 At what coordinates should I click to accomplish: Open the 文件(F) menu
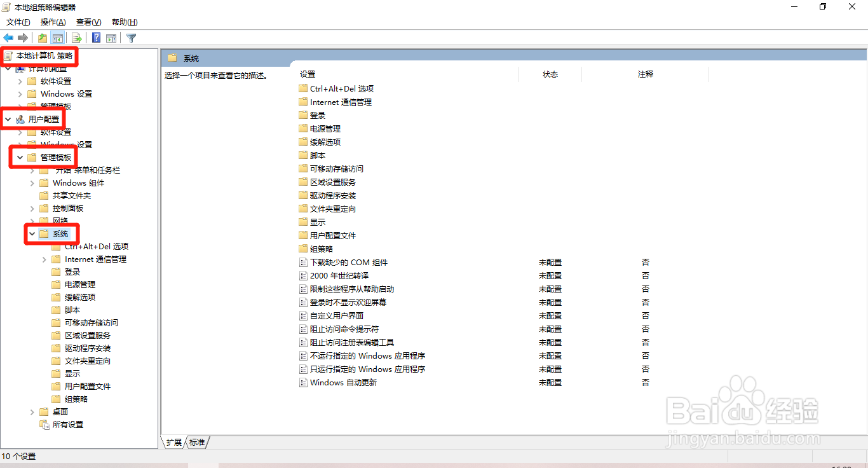pyautogui.click(x=18, y=22)
